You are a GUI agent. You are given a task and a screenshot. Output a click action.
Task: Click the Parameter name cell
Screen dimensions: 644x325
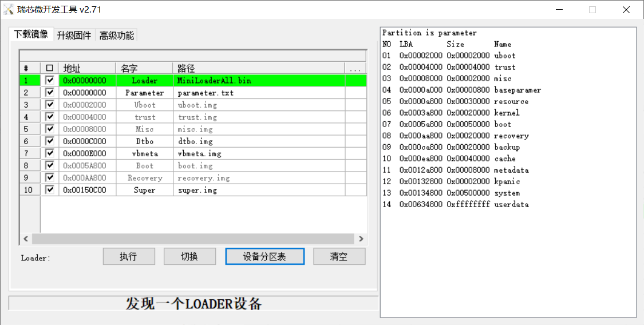coord(145,93)
